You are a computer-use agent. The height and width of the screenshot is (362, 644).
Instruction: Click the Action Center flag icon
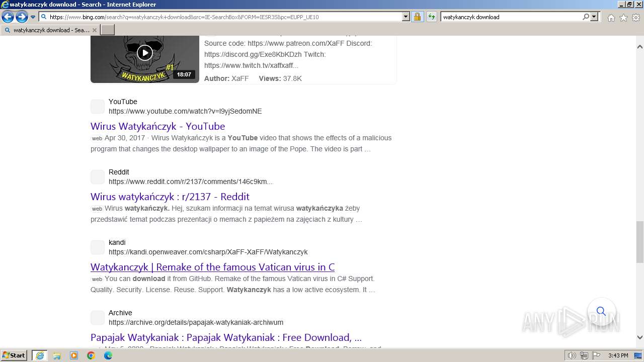tap(596, 355)
